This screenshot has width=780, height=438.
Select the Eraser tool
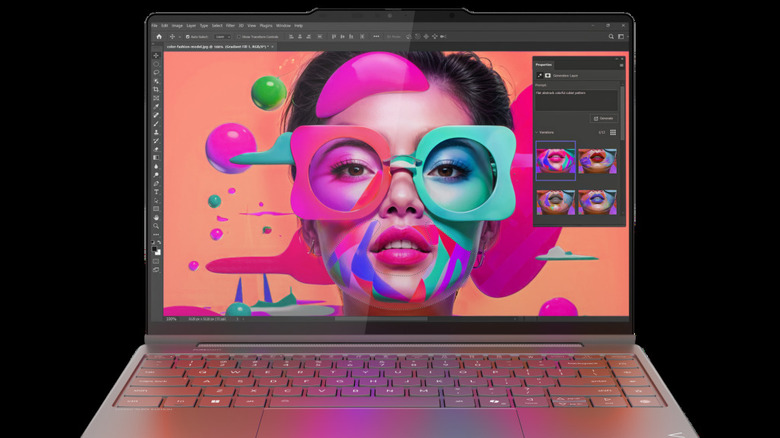156,150
